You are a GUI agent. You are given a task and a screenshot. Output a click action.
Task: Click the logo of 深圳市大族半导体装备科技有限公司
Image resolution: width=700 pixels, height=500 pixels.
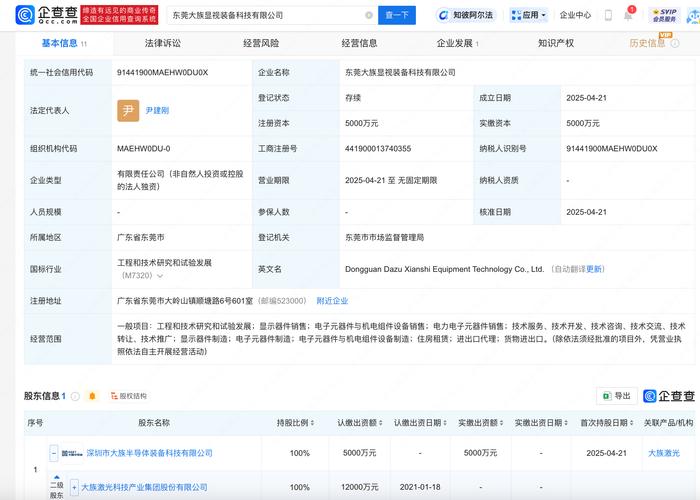[x=72, y=453]
